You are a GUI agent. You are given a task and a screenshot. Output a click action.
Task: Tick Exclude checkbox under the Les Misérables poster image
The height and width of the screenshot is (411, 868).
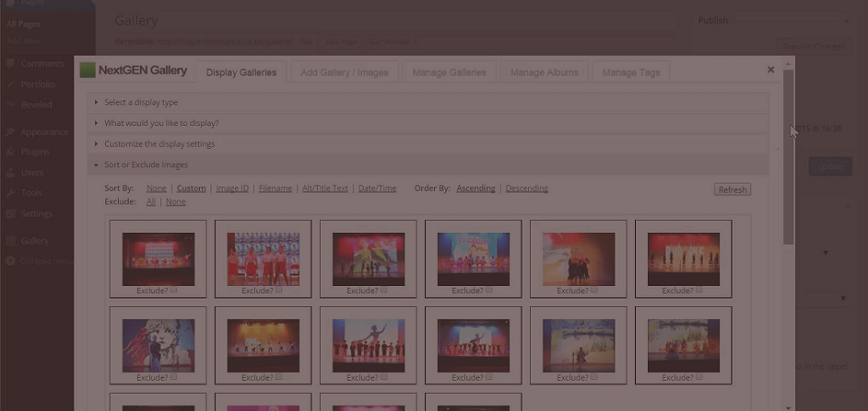pos(174,377)
